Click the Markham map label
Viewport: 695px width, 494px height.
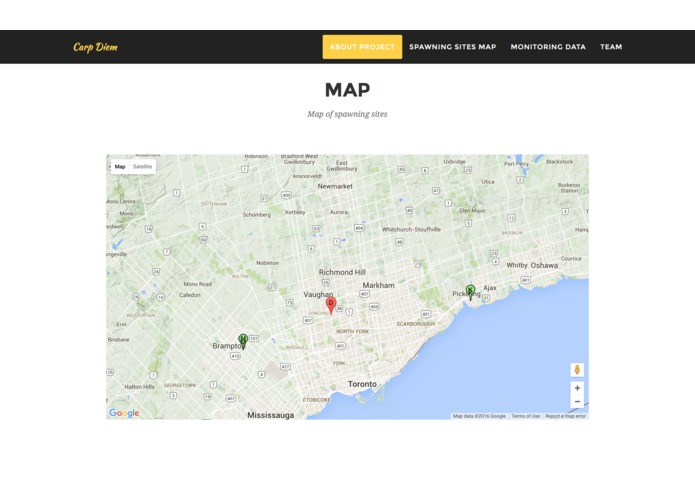pyautogui.click(x=378, y=285)
